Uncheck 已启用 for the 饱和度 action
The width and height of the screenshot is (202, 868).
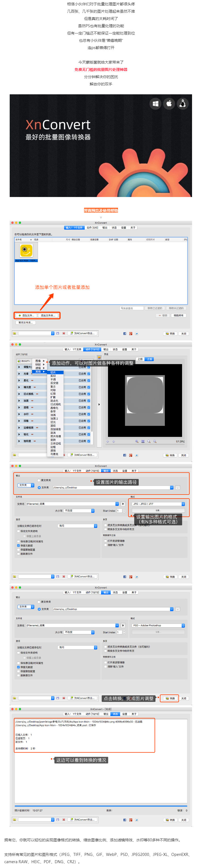pos(89,441)
